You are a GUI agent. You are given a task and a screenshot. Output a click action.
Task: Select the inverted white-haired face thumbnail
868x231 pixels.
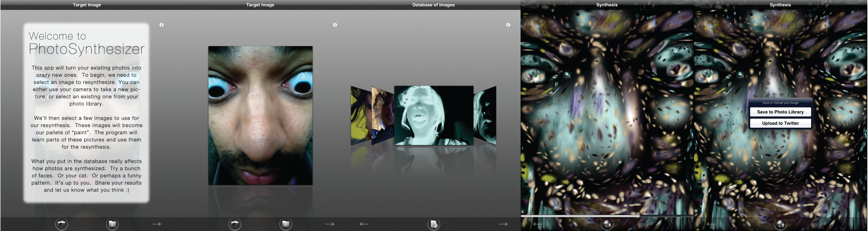coord(434,115)
